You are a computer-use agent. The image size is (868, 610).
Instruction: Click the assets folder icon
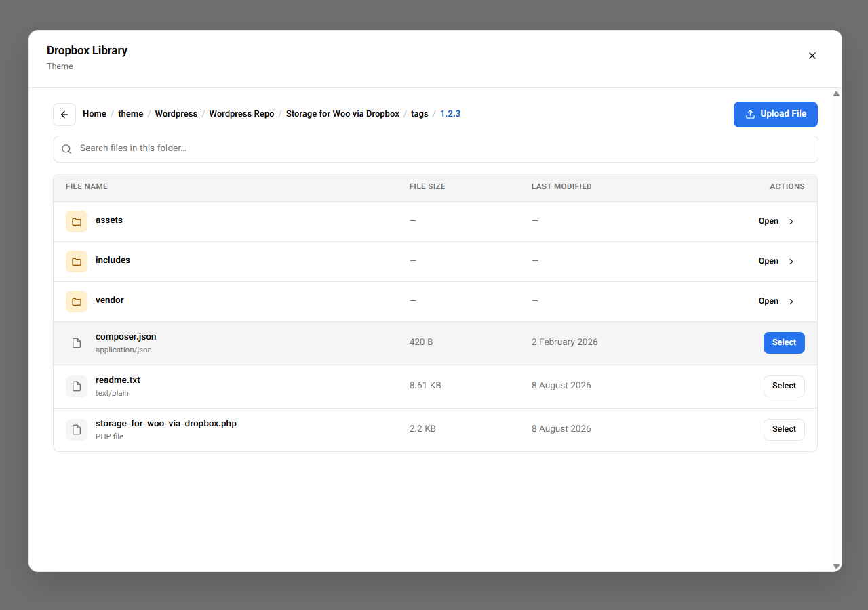click(x=77, y=222)
